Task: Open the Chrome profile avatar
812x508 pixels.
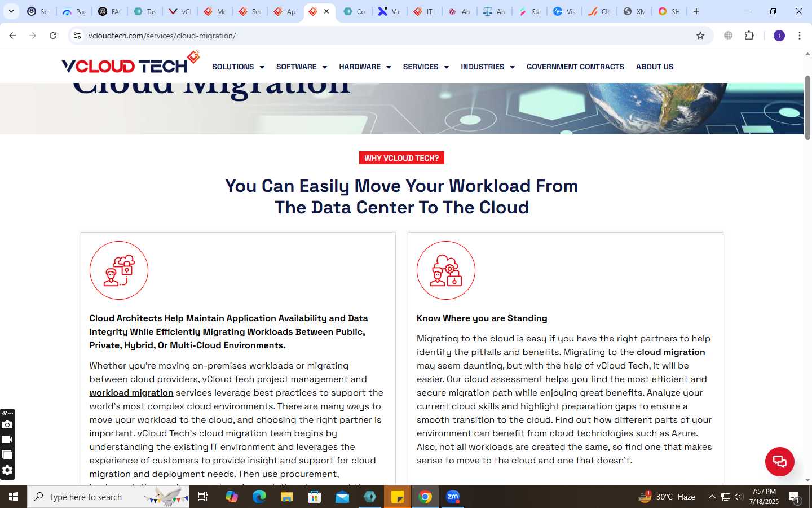Action: pos(779,36)
